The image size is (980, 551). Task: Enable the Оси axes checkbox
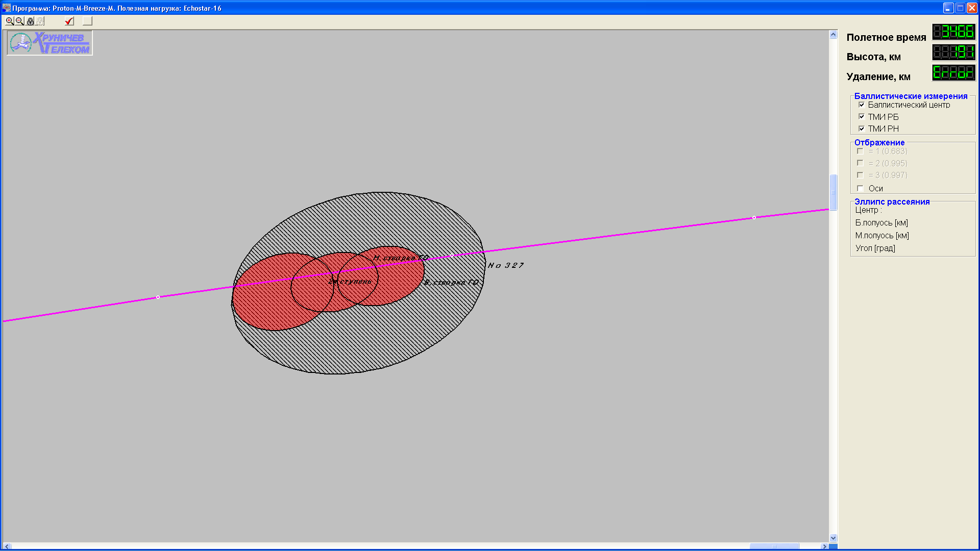(x=861, y=188)
